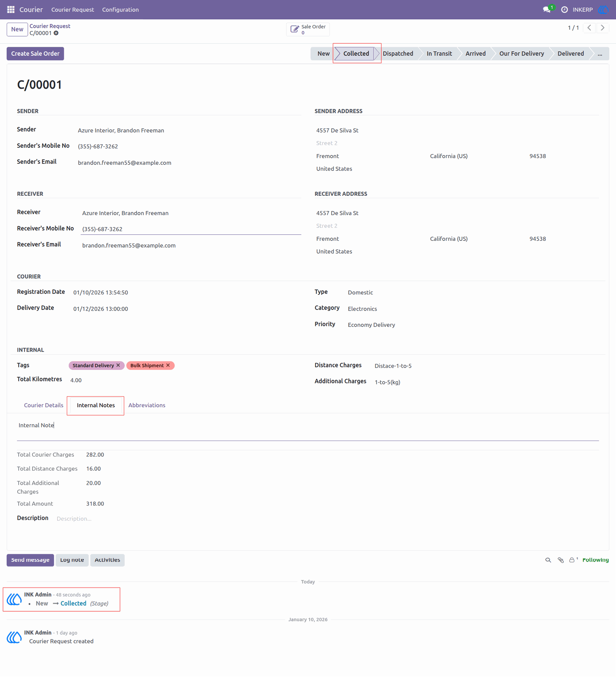Screen dimensions: 616x677
Task: Click the gear icon next to C/00001
Action: tap(56, 33)
